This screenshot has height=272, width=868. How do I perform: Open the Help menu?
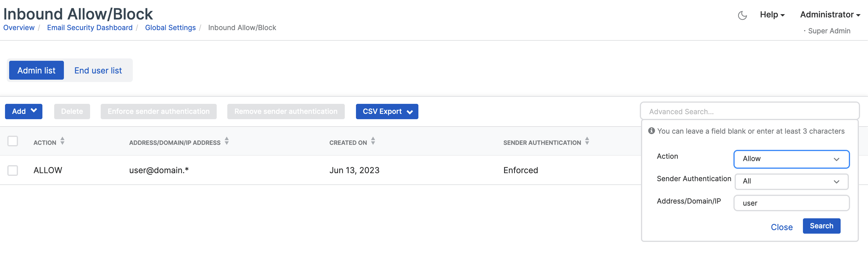coord(772,15)
